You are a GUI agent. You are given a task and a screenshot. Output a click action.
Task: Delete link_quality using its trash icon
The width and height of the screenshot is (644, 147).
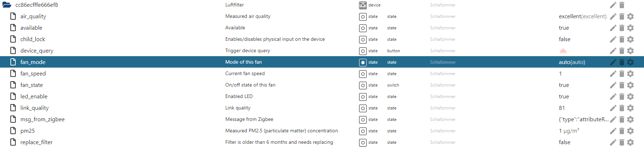coord(622,108)
